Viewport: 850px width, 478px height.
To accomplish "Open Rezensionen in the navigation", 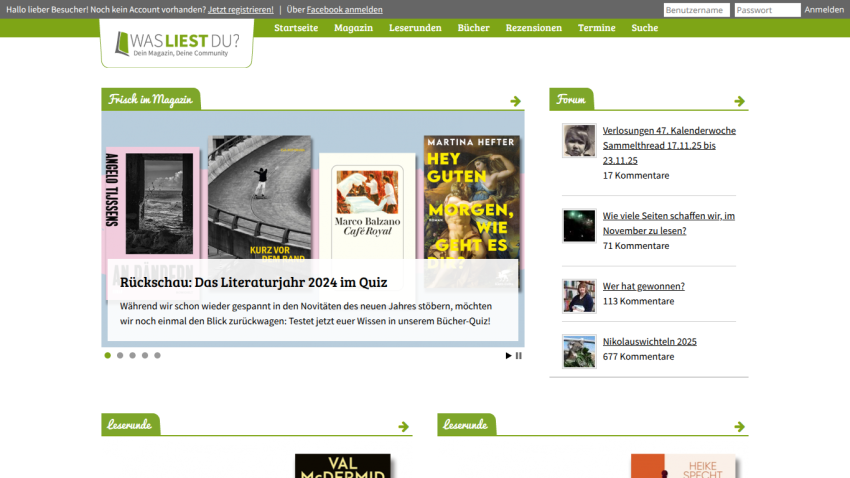I will point(533,28).
